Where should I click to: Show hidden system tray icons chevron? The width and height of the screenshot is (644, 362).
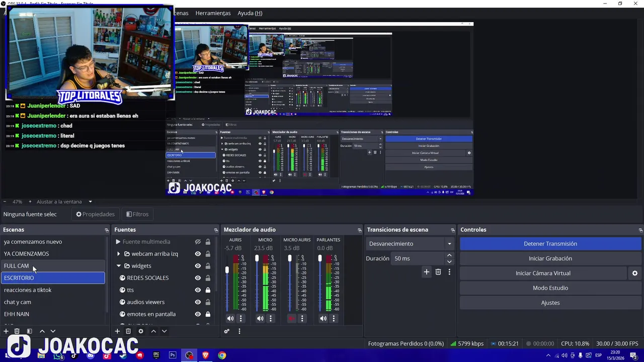pyautogui.click(x=548, y=355)
